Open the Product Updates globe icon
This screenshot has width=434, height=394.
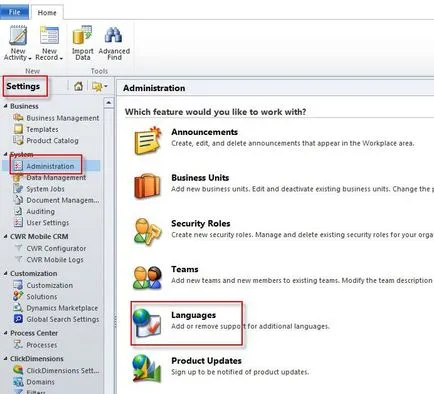click(147, 368)
